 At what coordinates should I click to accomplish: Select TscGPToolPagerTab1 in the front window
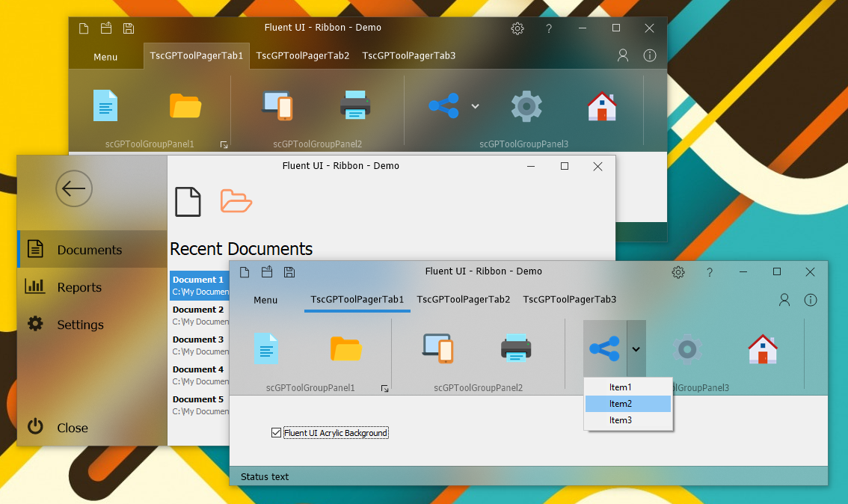click(357, 300)
